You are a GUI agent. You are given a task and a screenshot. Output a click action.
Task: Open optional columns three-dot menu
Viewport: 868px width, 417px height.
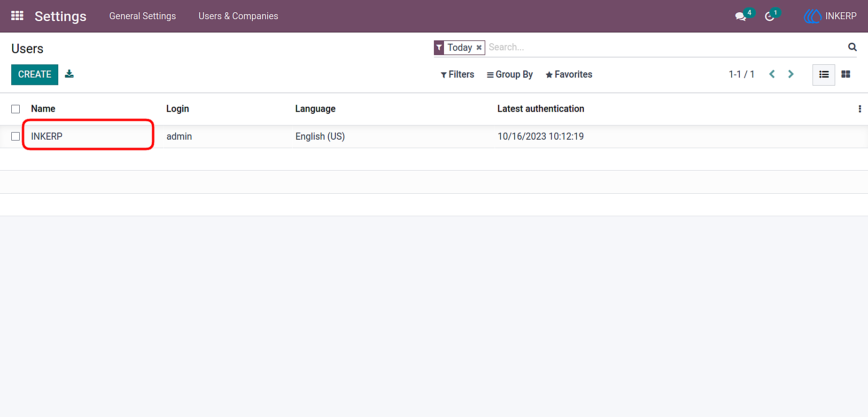point(860,109)
